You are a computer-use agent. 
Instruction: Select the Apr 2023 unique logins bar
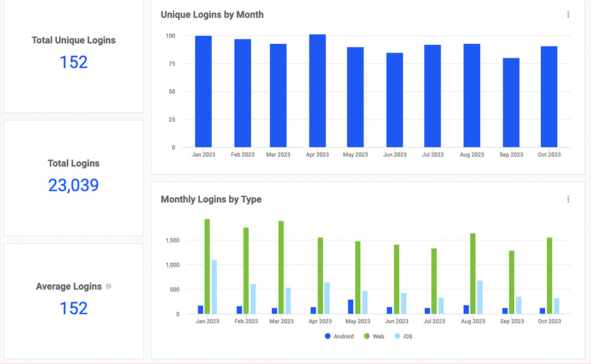317,91
